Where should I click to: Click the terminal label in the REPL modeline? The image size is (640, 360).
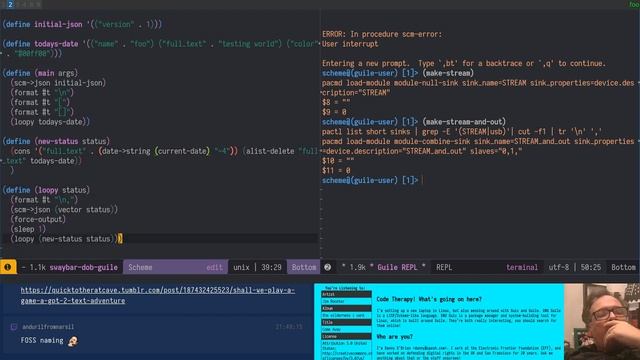pos(522,267)
